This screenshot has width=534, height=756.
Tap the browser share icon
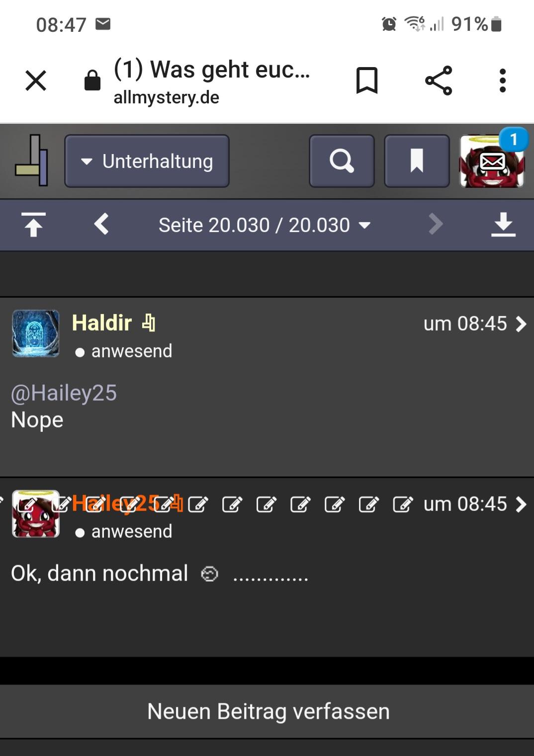(439, 81)
